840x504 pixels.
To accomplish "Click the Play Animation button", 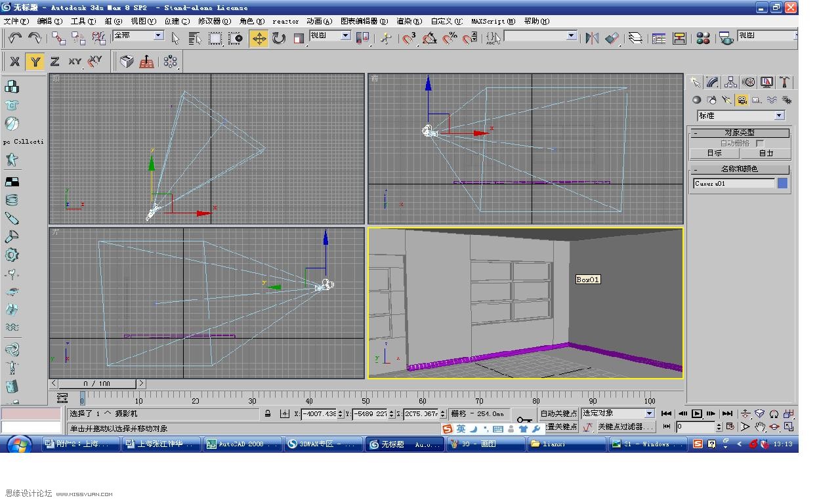I will coord(696,413).
